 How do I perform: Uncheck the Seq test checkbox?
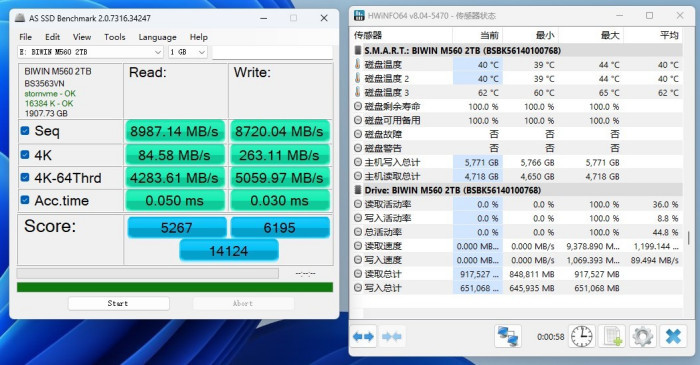pyautogui.click(x=25, y=131)
